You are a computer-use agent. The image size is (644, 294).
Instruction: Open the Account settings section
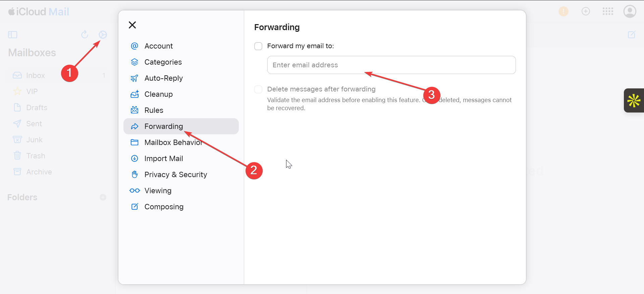(x=158, y=46)
